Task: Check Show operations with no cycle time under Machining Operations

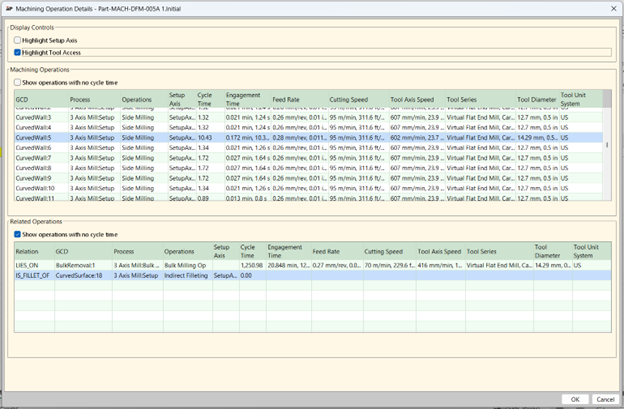Action: [16, 81]
